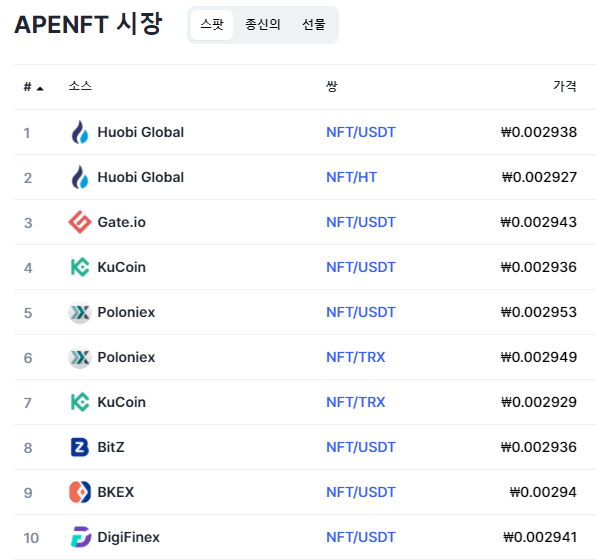Open KuCoin exchange link in row 4
The image size is (596, 560).
click(x=122, y=267)
